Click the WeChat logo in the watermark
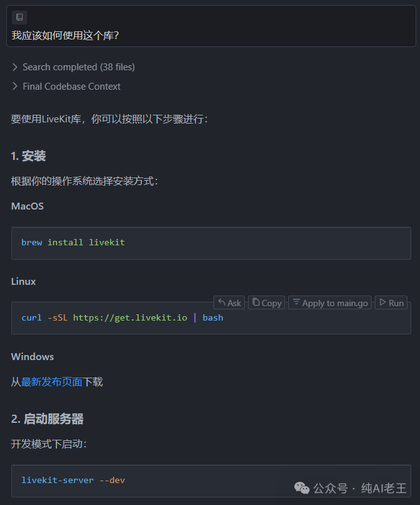The width and height of the screenshot is (420, 505). 302,488
